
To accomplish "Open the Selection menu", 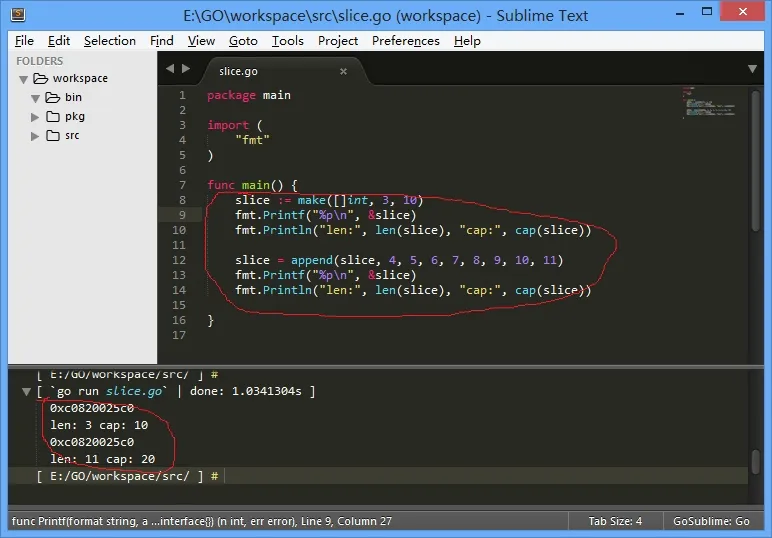I will click(110, 41).
